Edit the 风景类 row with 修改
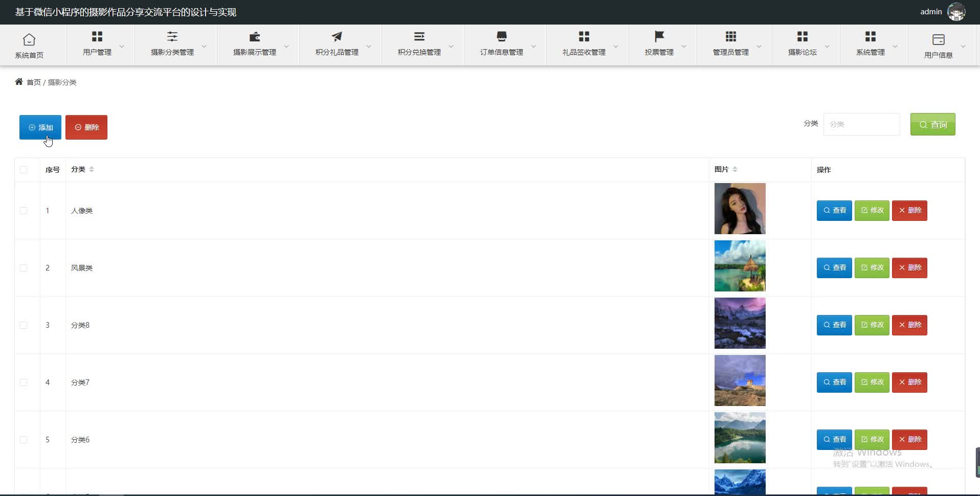Image resolution: width=980 pixels, height=496 pixels. 872,268
